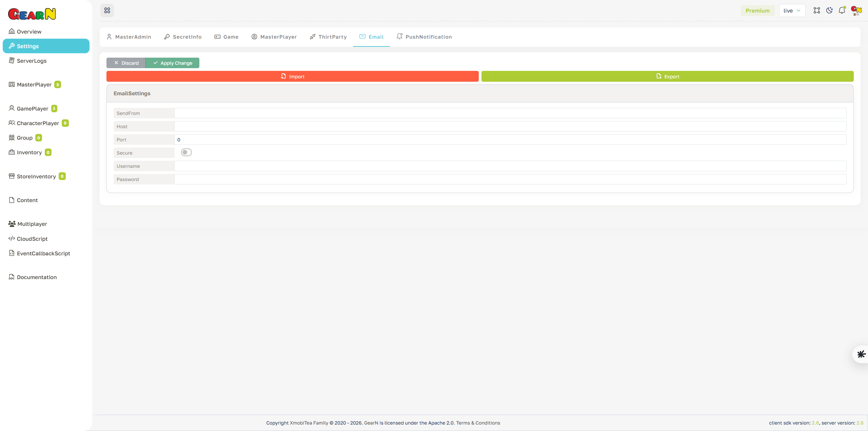Open notifications via the bell icon
Image resolution: width=868 pixels, height=431 pixels.
point(842,10)
